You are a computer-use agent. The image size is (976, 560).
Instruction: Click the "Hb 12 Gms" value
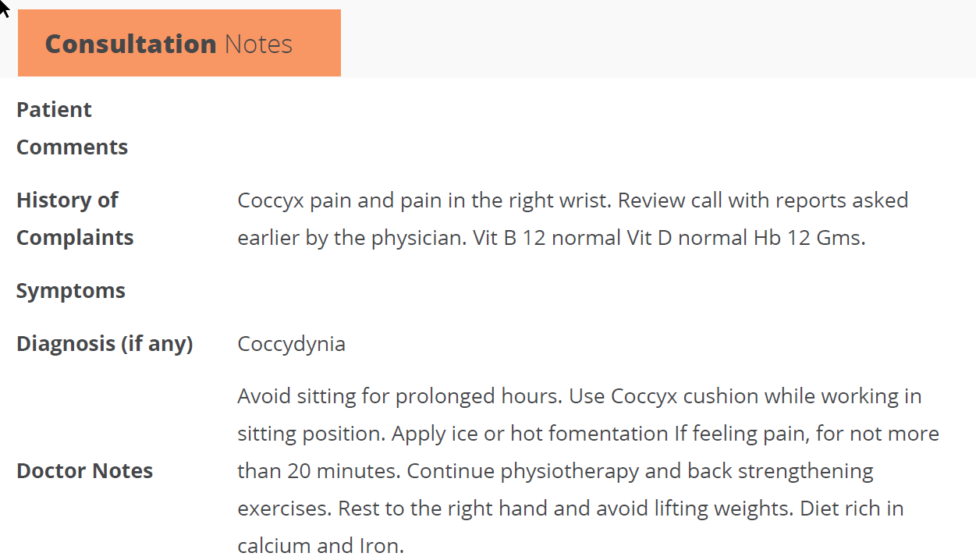coord(808,238)
